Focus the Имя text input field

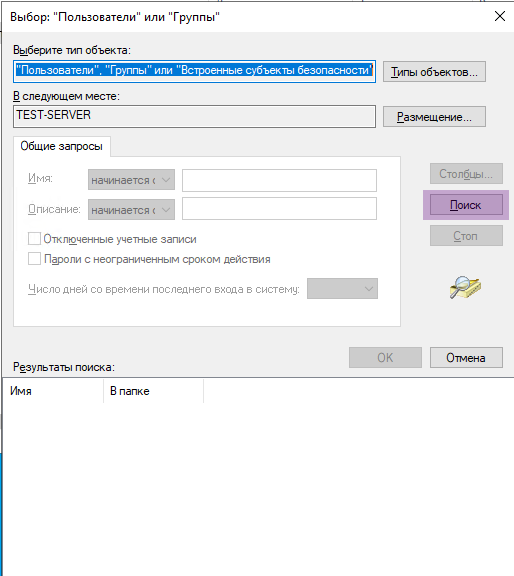tap(279, 180)
